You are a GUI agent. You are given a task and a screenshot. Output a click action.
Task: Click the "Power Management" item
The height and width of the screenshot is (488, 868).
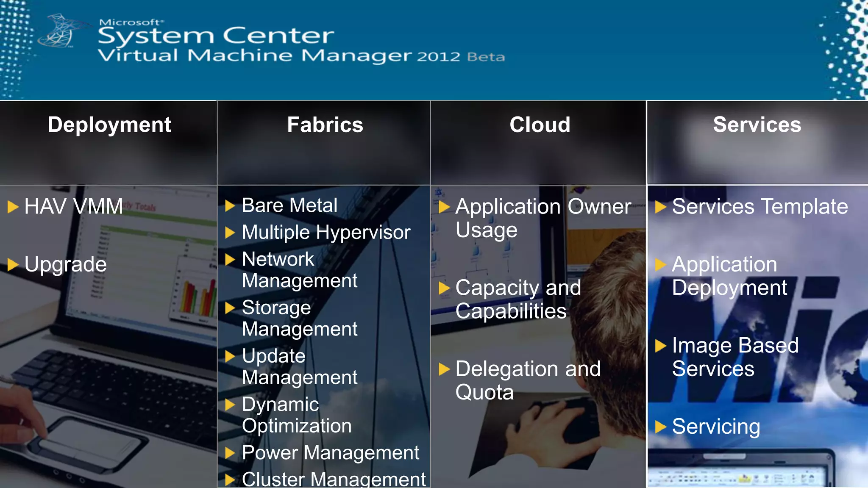[331, 453]
